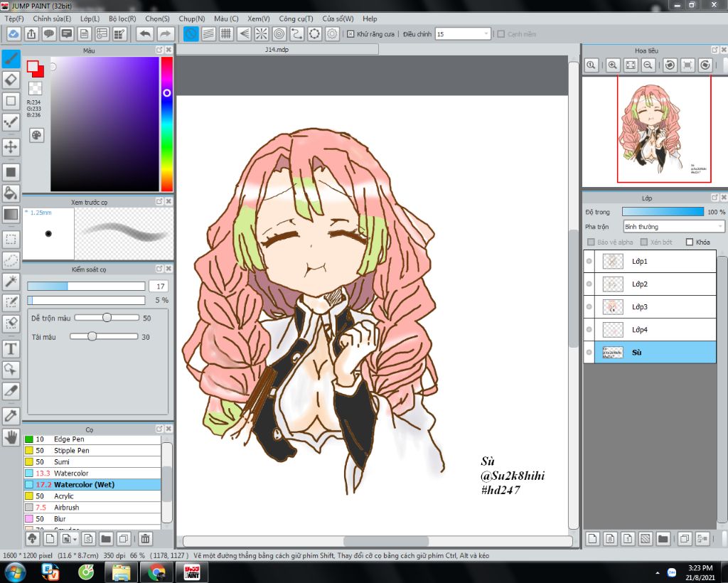Toggle the Xén bớt clipping checkbox

pos(644,242)
